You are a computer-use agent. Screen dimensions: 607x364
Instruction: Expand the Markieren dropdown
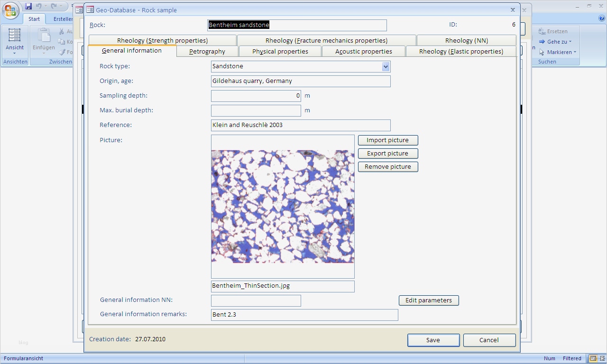tap(575, 52)
